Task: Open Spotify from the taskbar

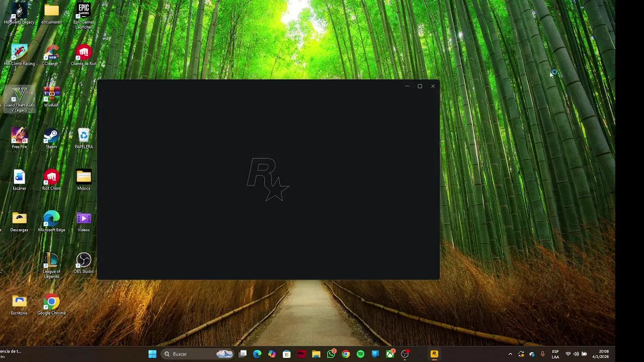Action: pos(360,354)
